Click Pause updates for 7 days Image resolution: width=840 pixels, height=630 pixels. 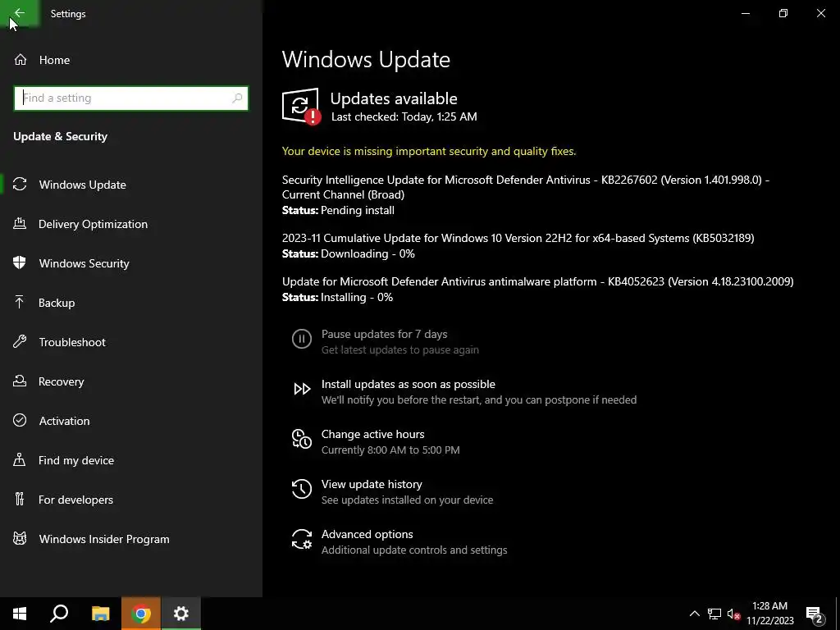pyautogui.click(x=384, y=335)
